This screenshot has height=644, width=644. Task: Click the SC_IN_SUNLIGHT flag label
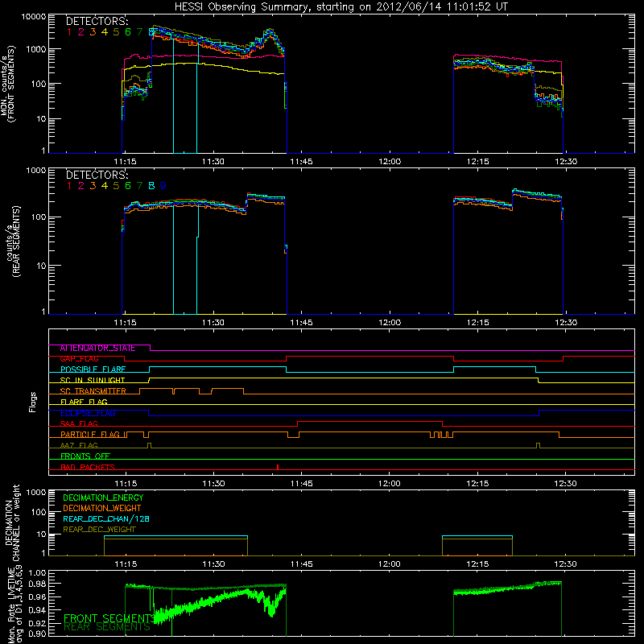point(93,381)
